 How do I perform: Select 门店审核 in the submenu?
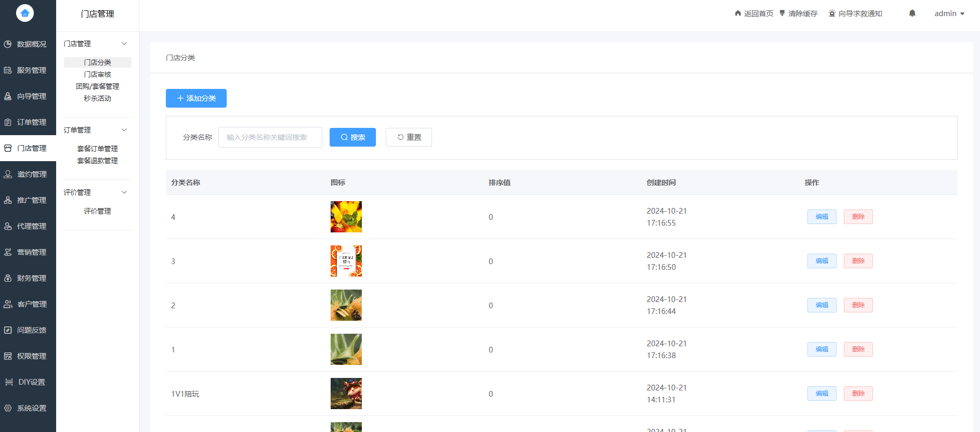pos(97,74)
